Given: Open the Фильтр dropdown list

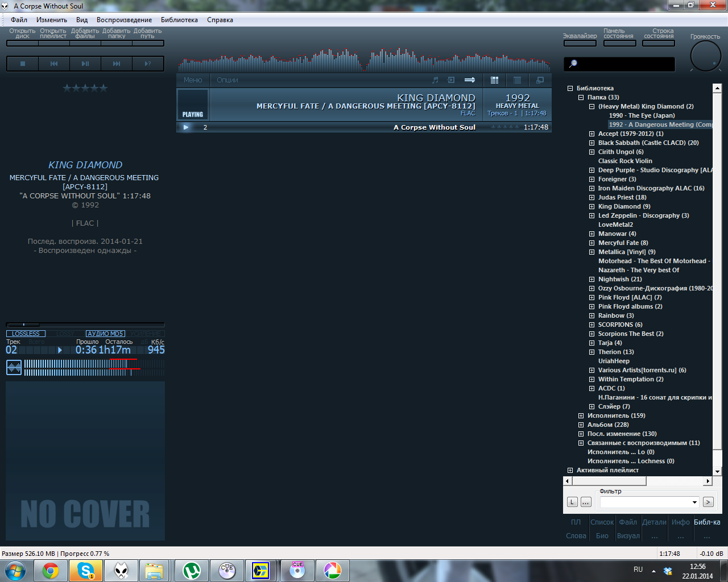Looking at the screenshot, I should pyautogui.click(x=694, y=502).
